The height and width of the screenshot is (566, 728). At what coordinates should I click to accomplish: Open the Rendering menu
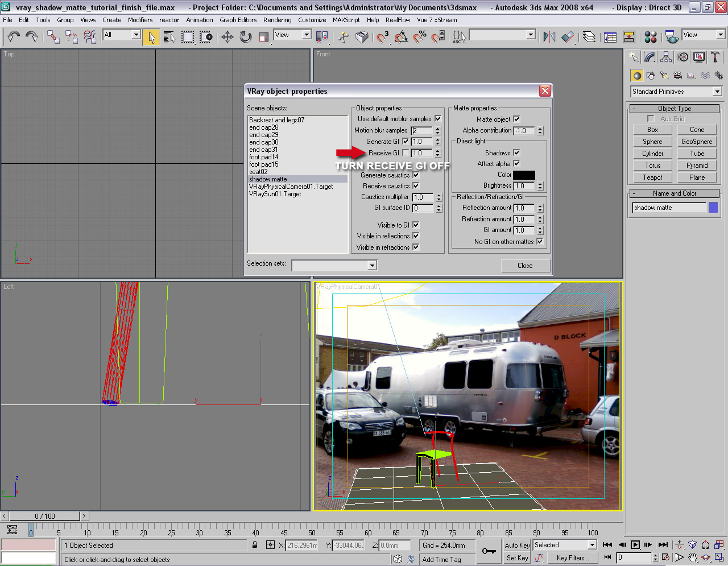click(277, 20)
